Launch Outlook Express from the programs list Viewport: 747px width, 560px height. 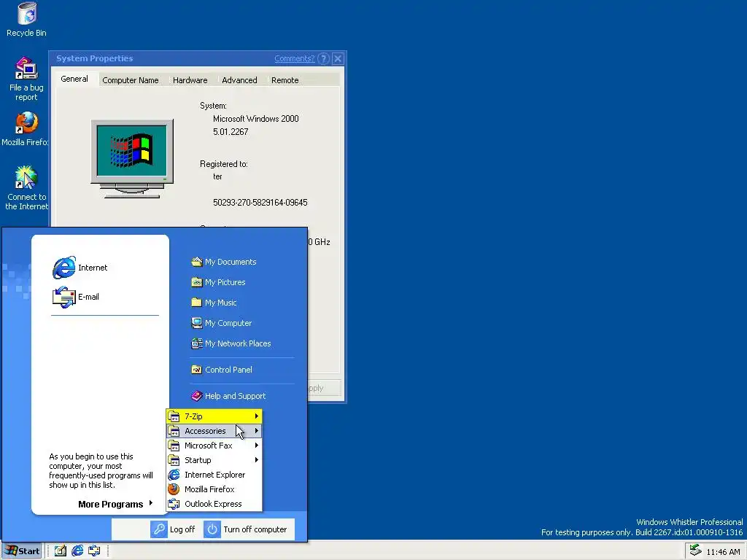[214, 504]
